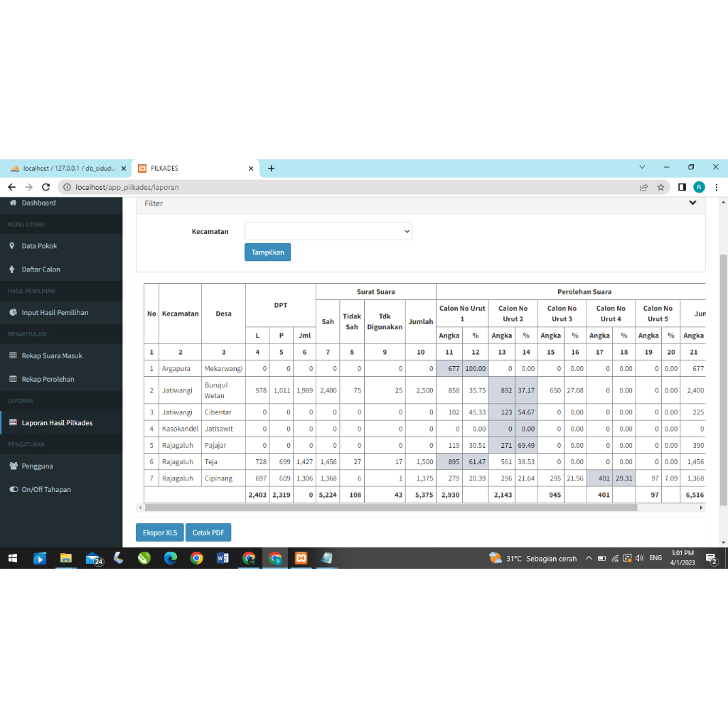Click the Daftar Calon person icon

point(12,269)
